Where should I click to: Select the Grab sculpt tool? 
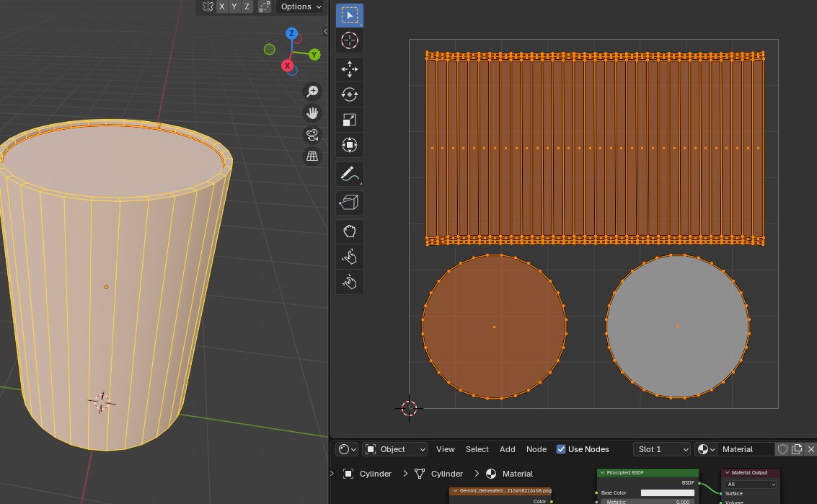(x=350, y=231)
